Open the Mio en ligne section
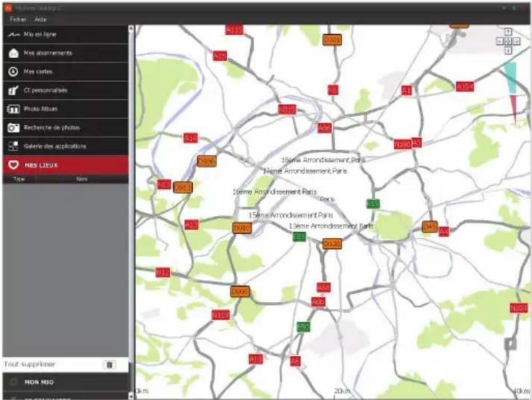The width and height of the screenshot is (532, 400). [x=66, y=34]
